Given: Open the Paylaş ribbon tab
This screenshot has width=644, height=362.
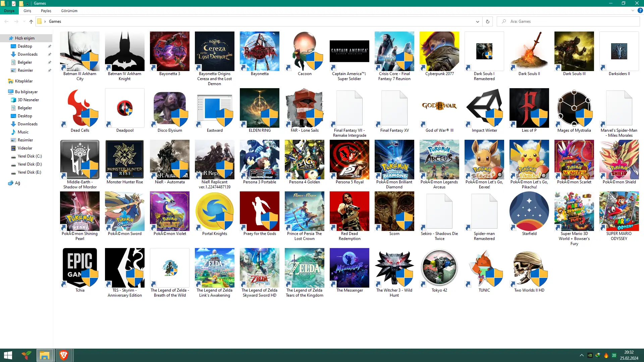Looking at the screenshot, I should [x=46, y=11].
